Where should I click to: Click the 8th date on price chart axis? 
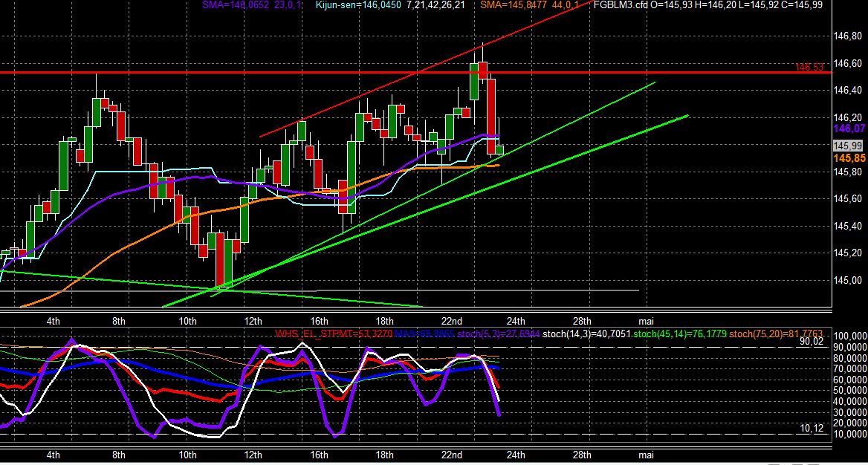coord(118,321)
